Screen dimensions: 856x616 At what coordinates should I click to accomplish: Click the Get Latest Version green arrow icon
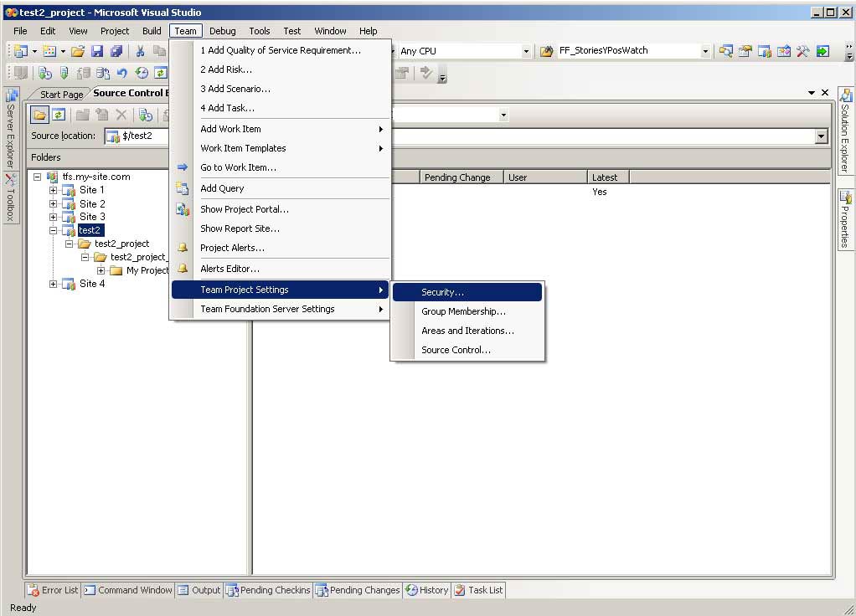(x=64, y=73)
